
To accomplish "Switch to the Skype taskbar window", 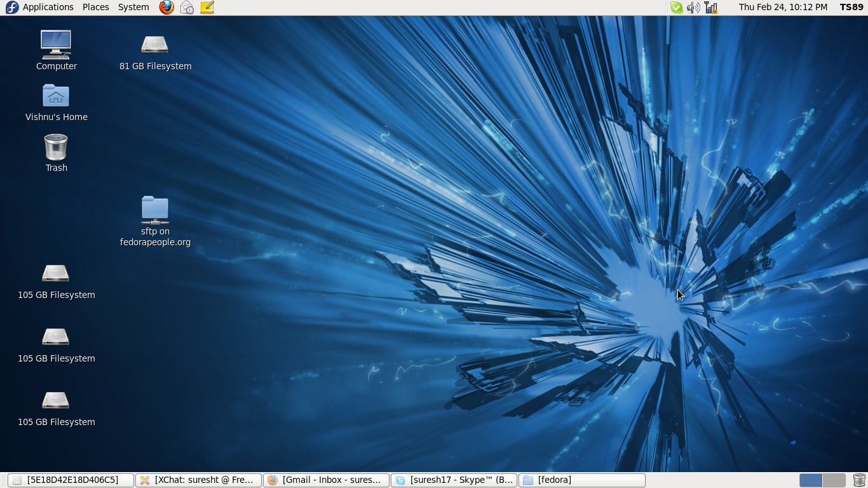I will (x=454, y=480).
